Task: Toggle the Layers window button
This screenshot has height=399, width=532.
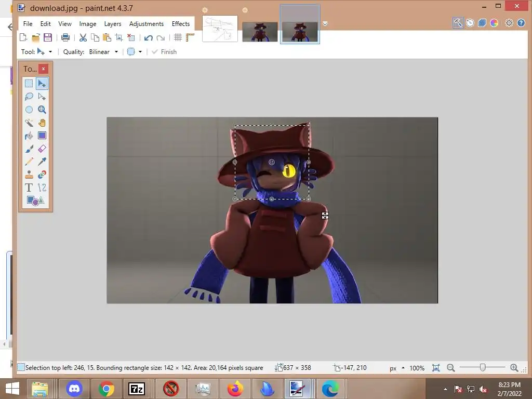Action: (x=482, y=23)
